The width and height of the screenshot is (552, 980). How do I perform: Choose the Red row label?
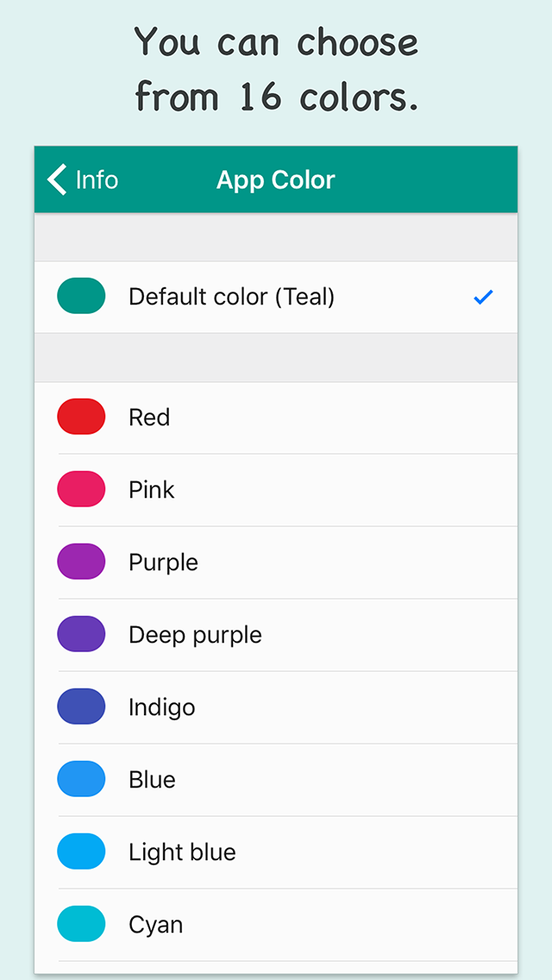pyautogui.click(x=149, y=417)
